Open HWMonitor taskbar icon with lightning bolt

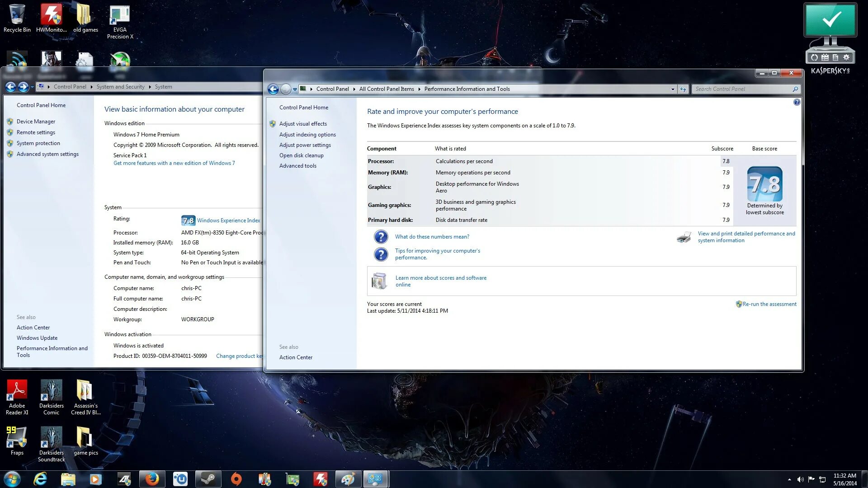320,479
